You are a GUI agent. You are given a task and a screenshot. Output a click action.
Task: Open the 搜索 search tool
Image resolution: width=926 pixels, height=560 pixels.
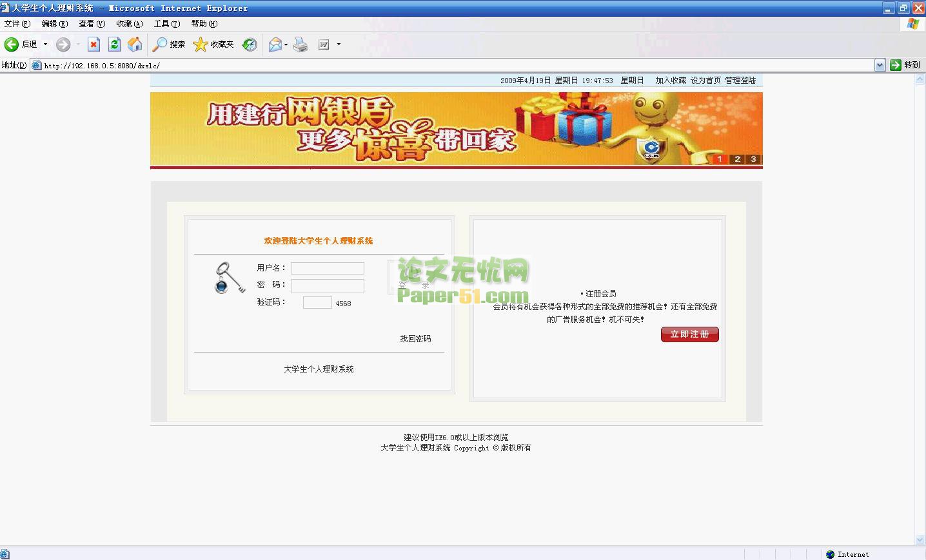click(169, 44)
